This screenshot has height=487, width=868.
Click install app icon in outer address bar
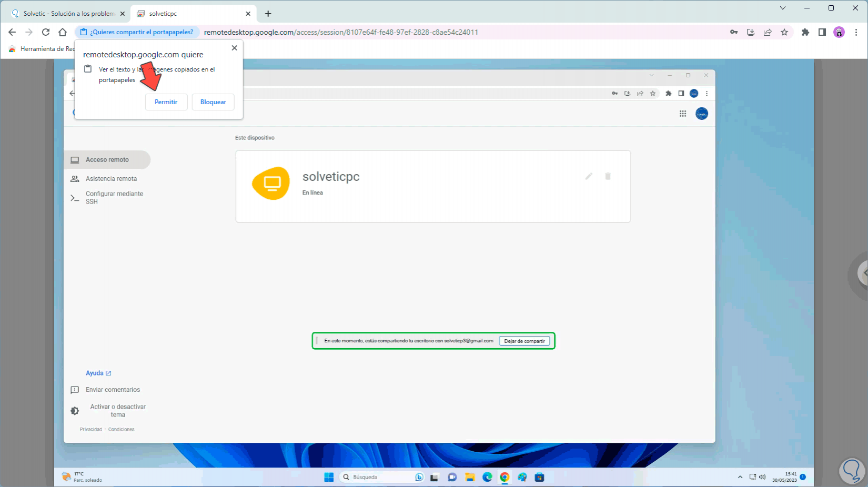751,32
